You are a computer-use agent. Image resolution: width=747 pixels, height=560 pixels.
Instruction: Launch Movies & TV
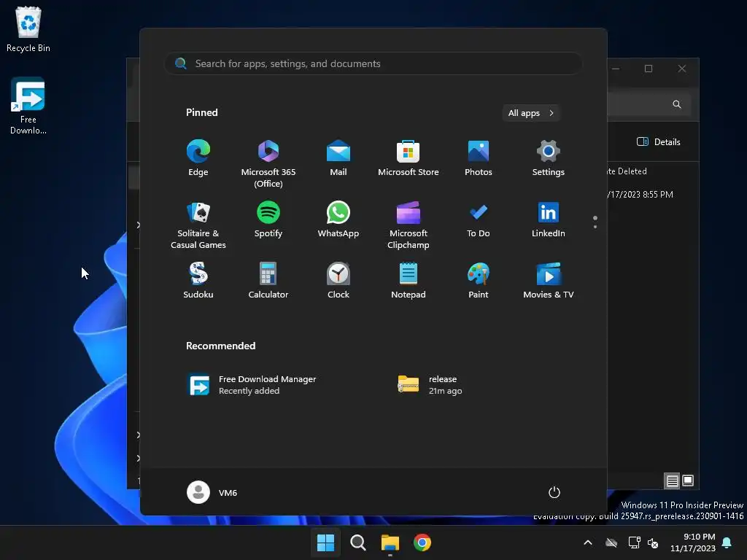tap(549, 281)
